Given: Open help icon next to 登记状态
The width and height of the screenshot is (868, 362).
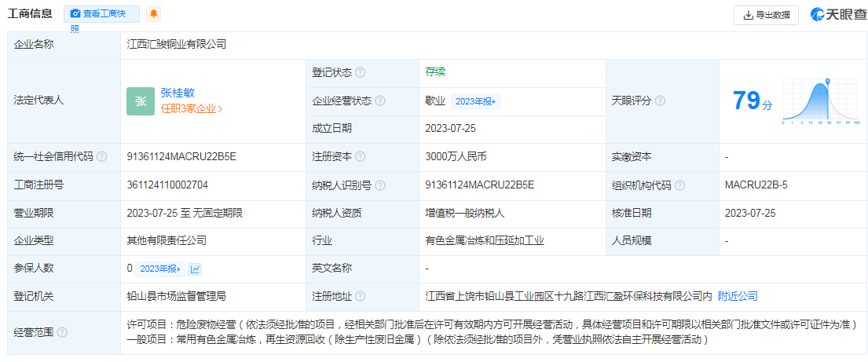Looking at the screenshot, I should (x=361, y=73).
